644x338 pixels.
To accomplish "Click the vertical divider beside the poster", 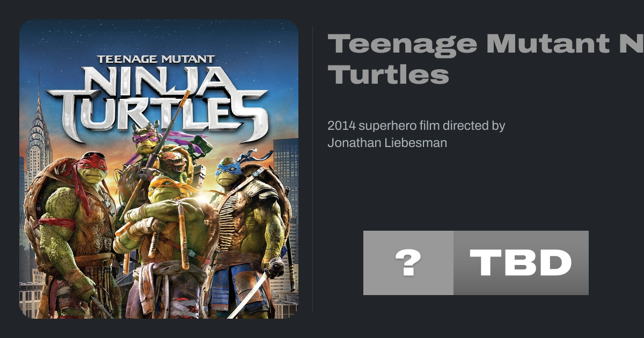I will click(x=313, y=169).
